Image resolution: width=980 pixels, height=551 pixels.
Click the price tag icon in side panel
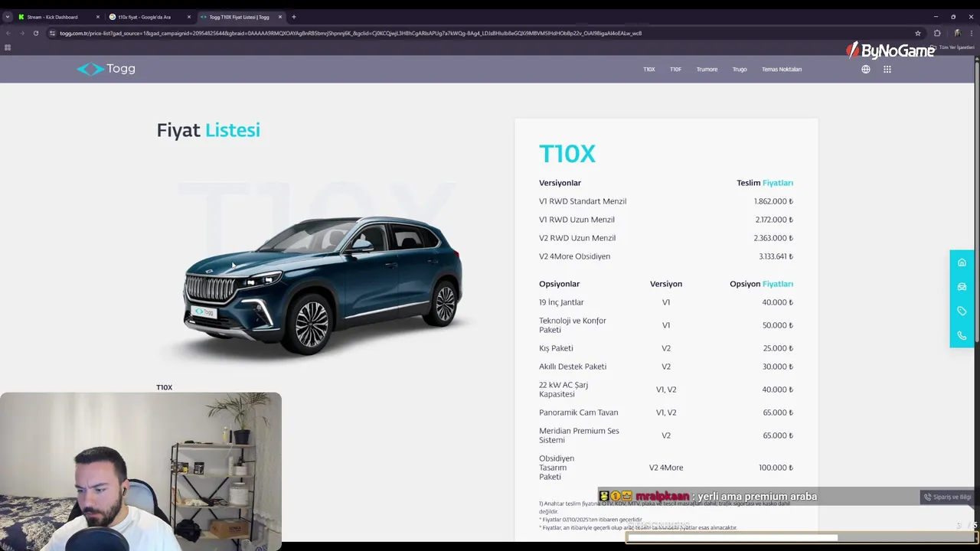[962, 311]
